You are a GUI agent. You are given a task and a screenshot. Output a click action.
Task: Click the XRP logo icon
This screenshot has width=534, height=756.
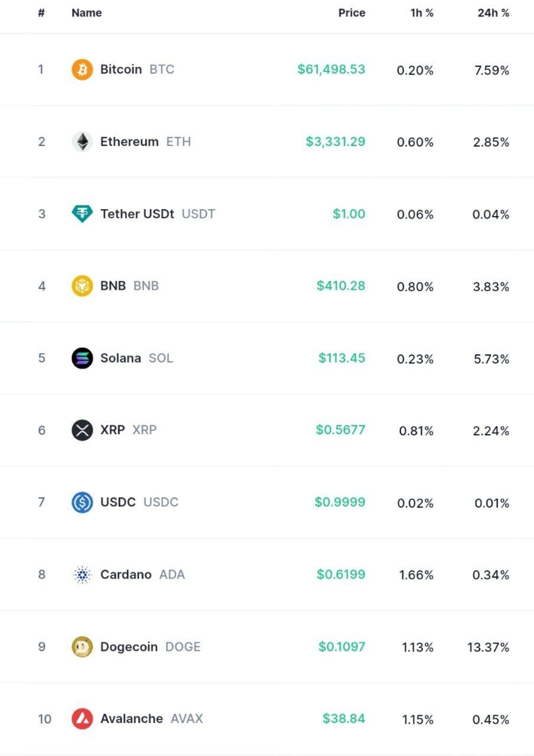pyautogui.click(x=82, y=430)
